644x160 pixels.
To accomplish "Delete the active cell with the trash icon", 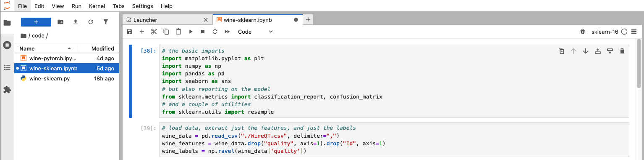I will click(x=622, y=51).
